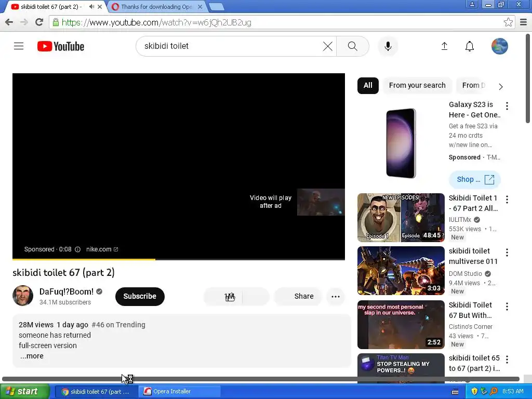Open the DaFuq!?Boom! channel avatar

(x=23, y=296)
